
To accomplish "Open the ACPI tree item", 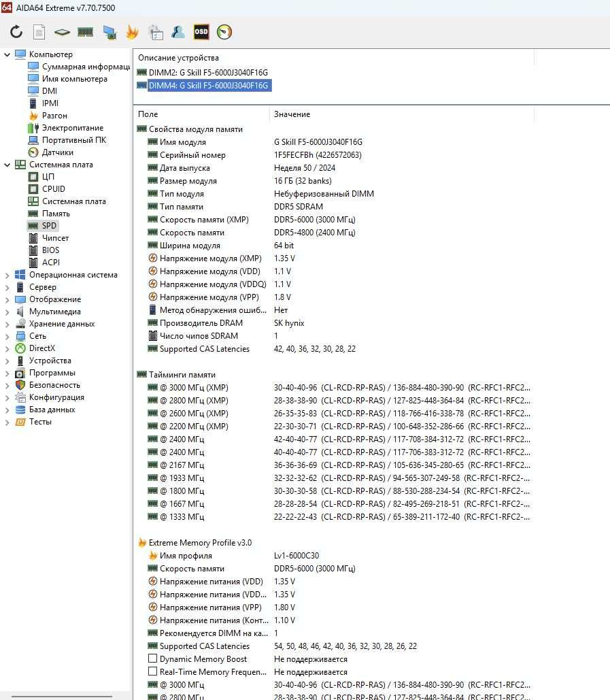I will (51, 263).
